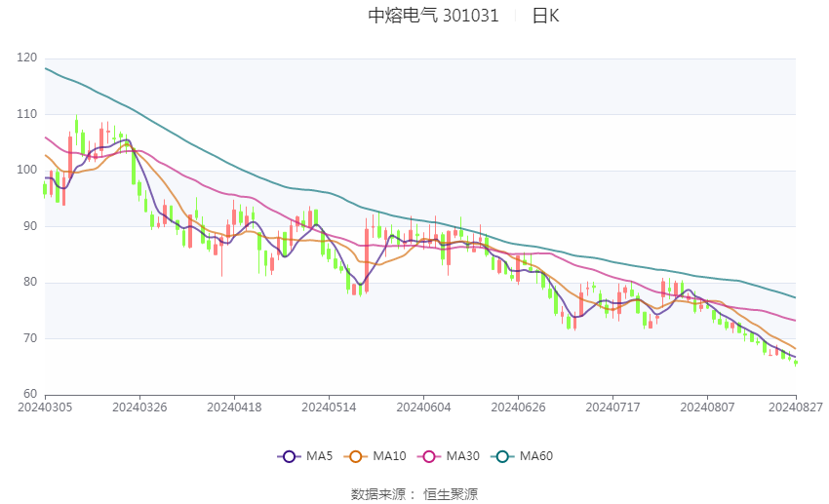This screenshot has width=829, height=504.
Task: Click the 20240604 date axis label
Action: pos(423,407)
